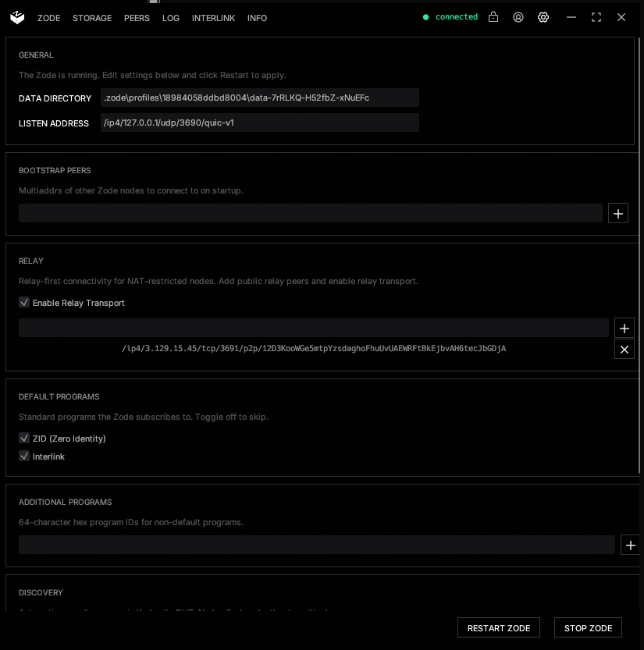Toggle fullscreen for the Zode window
Image resolution: width=644 pixels, height=650 pixels.
(596, 17)
